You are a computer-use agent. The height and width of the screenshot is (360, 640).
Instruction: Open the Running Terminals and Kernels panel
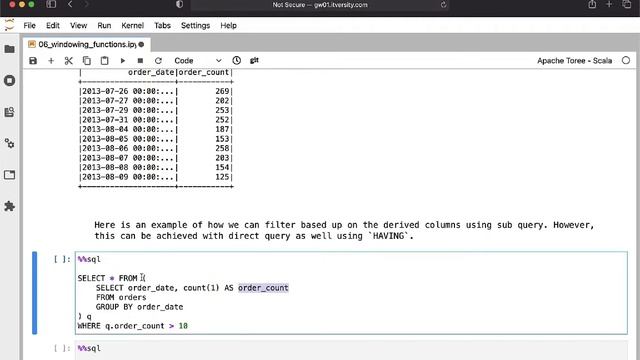[9, 80]
